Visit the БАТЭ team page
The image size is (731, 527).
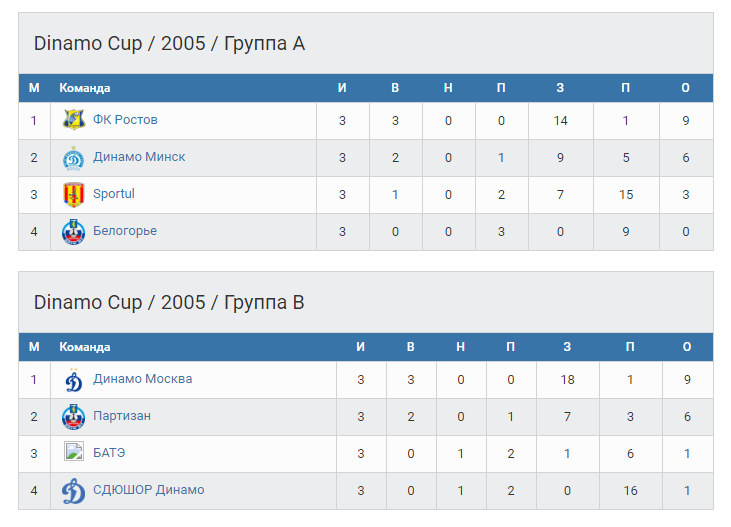[109, 453]
